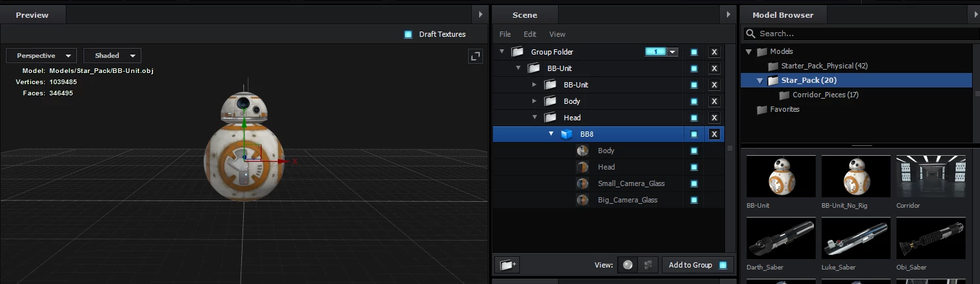Viewport: 980px width, 284px height.
Task: Toggle the Add to Group checkbox
Action: coord(723,265)
